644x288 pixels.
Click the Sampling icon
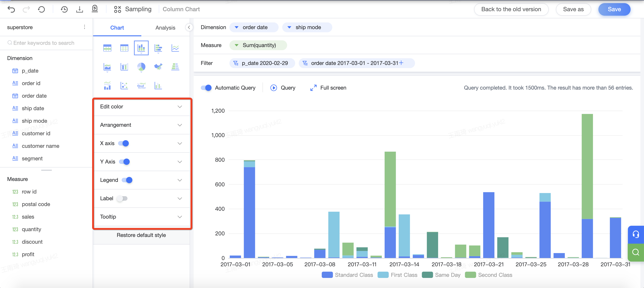pyautogui.click(x=117, y=9)
